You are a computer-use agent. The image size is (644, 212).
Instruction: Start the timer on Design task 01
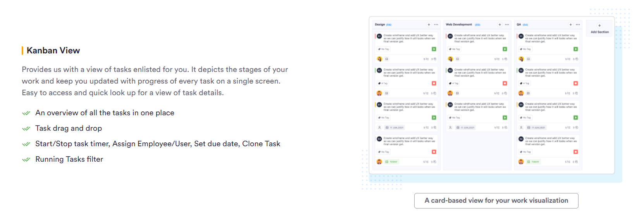(x=434, y=49)
